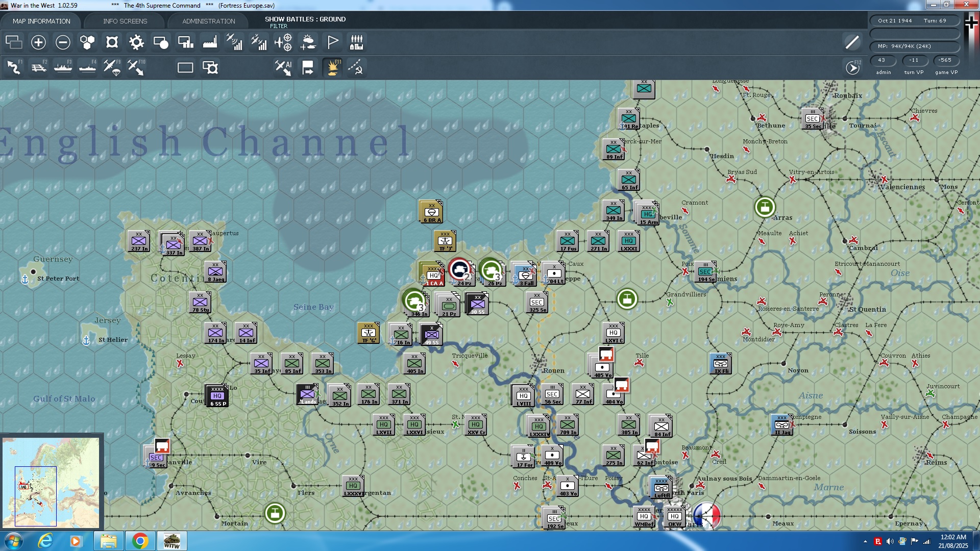Select the 35 Sec unit near Lille
Viewport: 980px width, 551px height.
(x=813, y=118)
